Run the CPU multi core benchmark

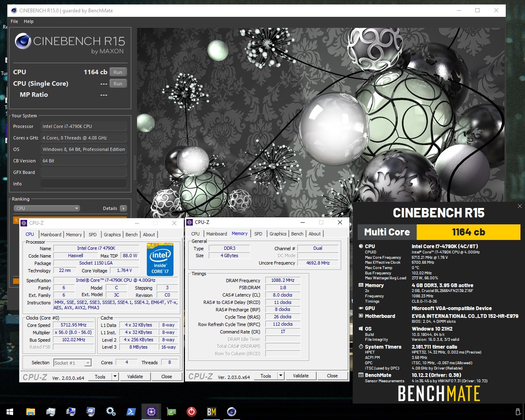[x=118, y=72]
